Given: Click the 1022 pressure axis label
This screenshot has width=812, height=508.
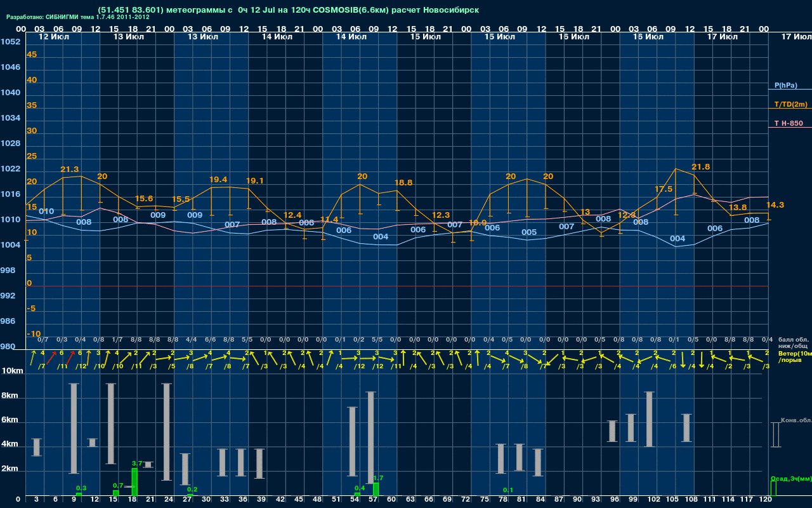Looking at the screenshot, I should tap(10, 169).
